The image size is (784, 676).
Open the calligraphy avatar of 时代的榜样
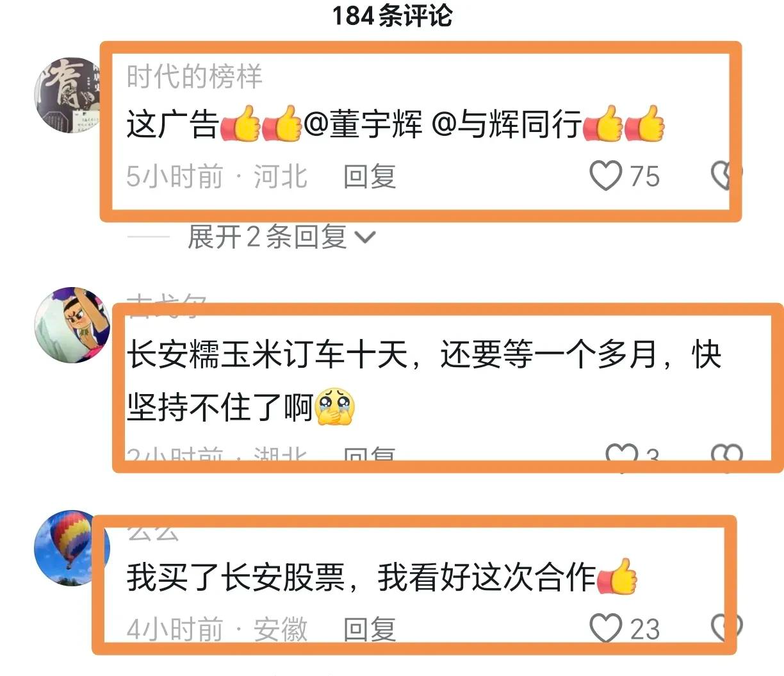point(67,95)
